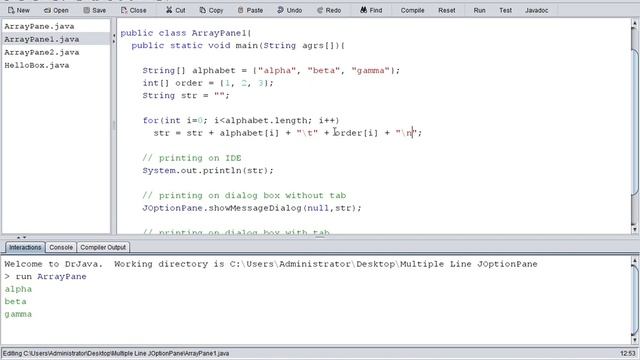Image resolution: width=640 pixels, height=360 pixels.
Task: Click 'run ArrayPane' command in Interactions
Action: tap(45, 276)
